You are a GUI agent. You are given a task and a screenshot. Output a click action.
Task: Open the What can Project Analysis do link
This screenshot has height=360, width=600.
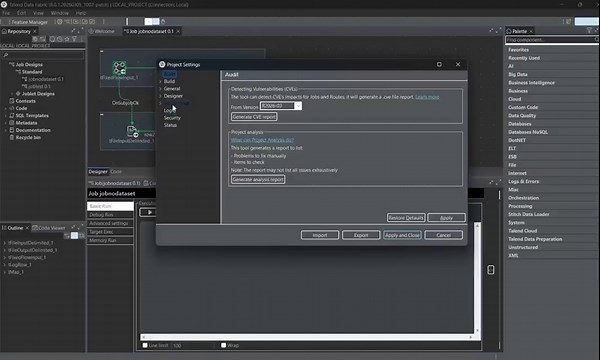click(x=262, y=140)
